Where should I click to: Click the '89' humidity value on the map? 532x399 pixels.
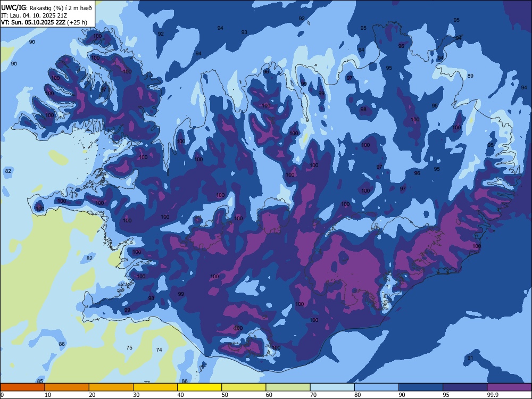point(470,76)
